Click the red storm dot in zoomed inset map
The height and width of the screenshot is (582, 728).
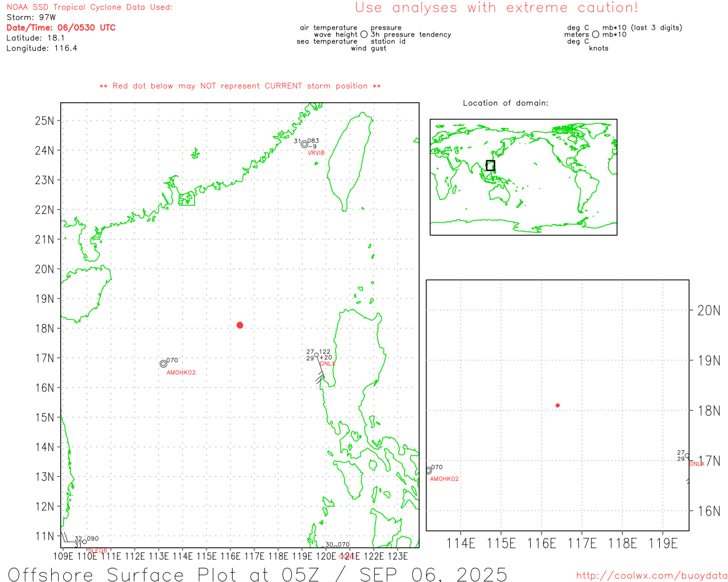tap(558, 405)
